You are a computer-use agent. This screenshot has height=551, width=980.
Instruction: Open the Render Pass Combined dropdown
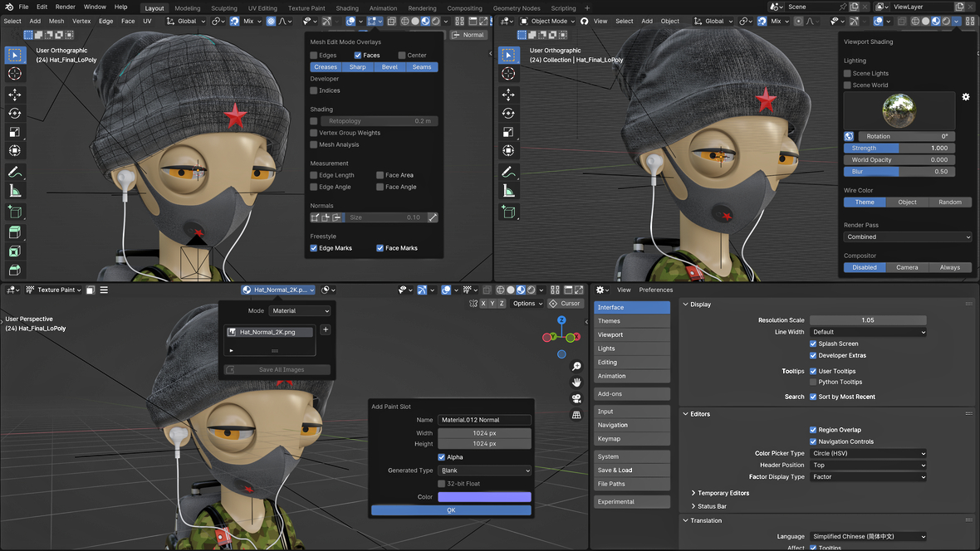[x=908, y=236]
